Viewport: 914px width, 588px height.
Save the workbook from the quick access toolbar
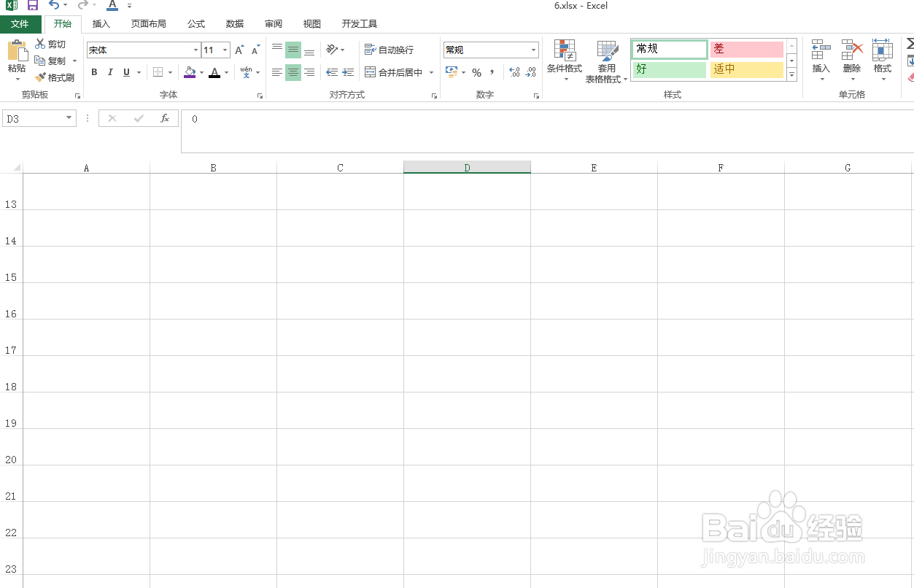(33, 6)
